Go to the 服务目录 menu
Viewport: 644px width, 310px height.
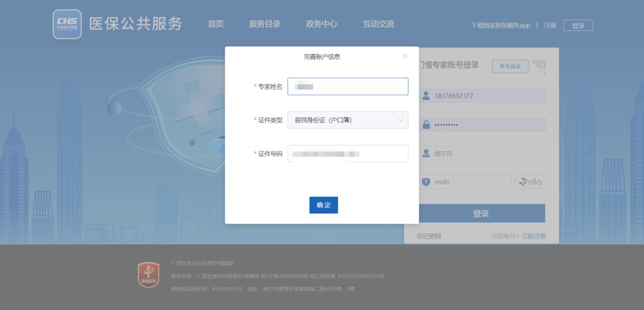tap(265, 24)
